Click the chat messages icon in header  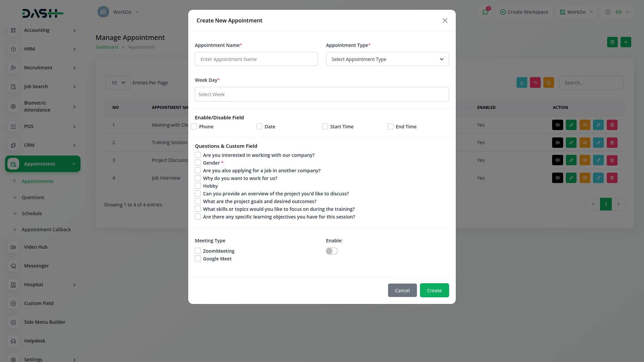(485, 12)
